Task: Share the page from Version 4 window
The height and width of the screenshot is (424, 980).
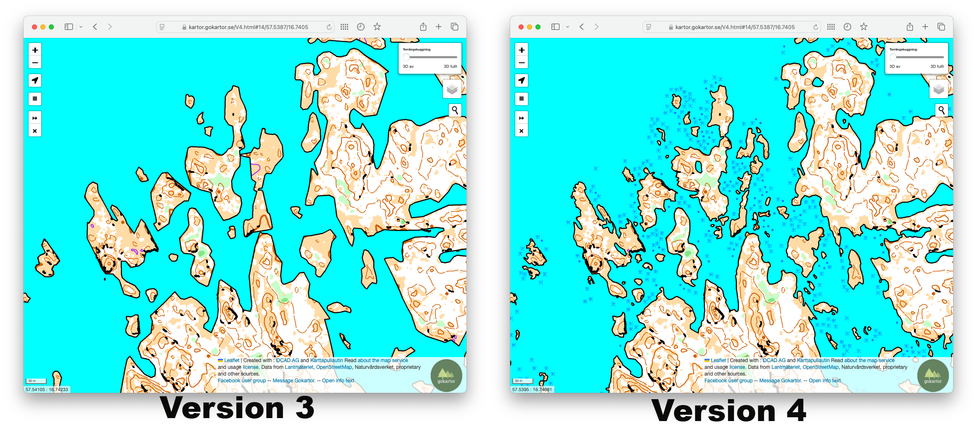Action: (910, 27)
